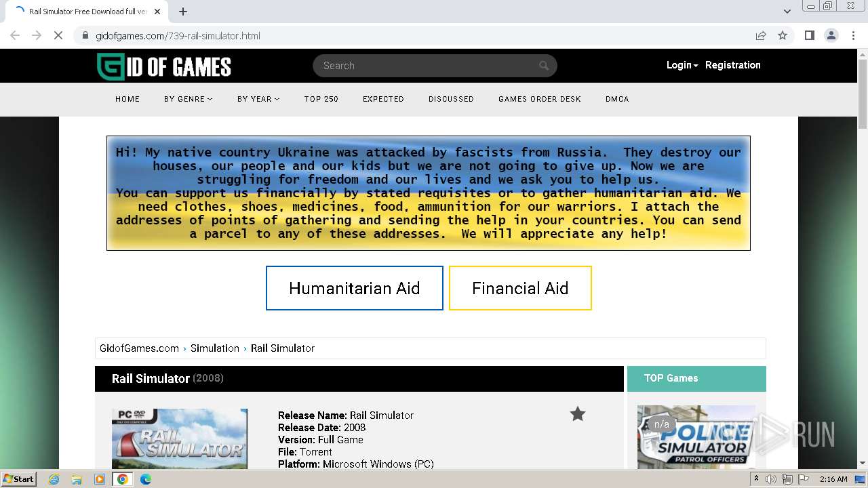Click the Financial Aid button

coord(520,288)
